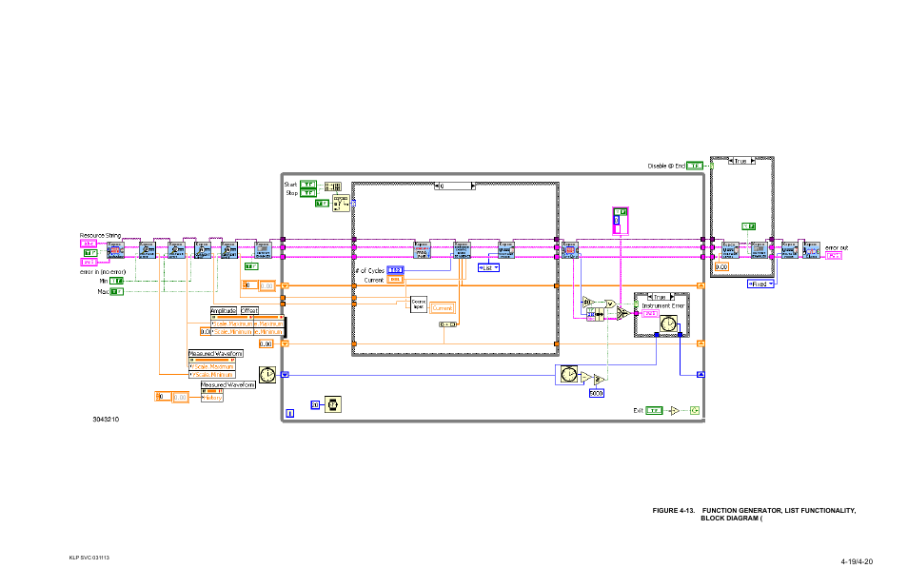
Task: Open the List enum constant dropdown
Action: click(489, 268)
